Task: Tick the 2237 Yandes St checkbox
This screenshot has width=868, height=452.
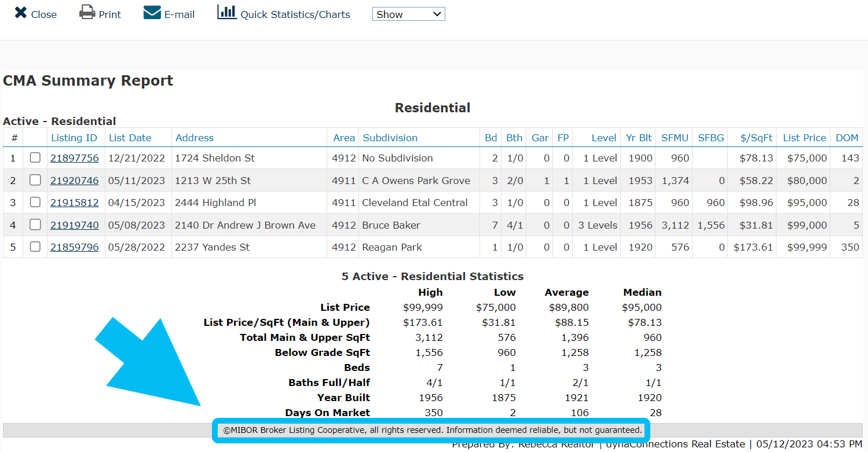Action: [35, 247]
